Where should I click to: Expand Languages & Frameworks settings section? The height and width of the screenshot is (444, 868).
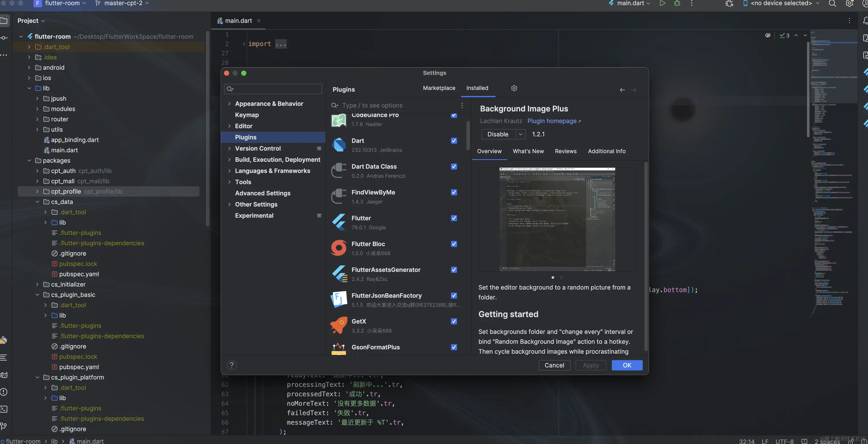[229, 171]
